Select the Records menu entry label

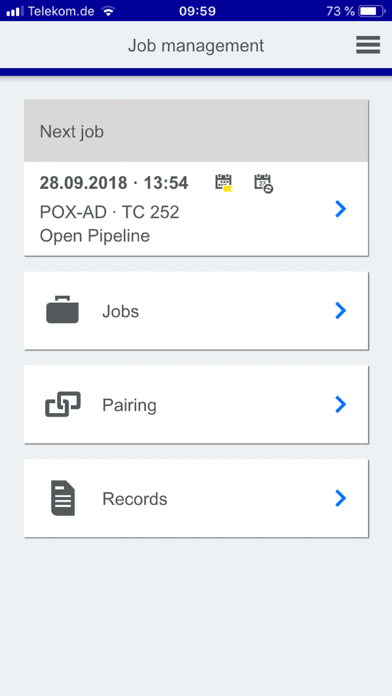coord(135,499)
